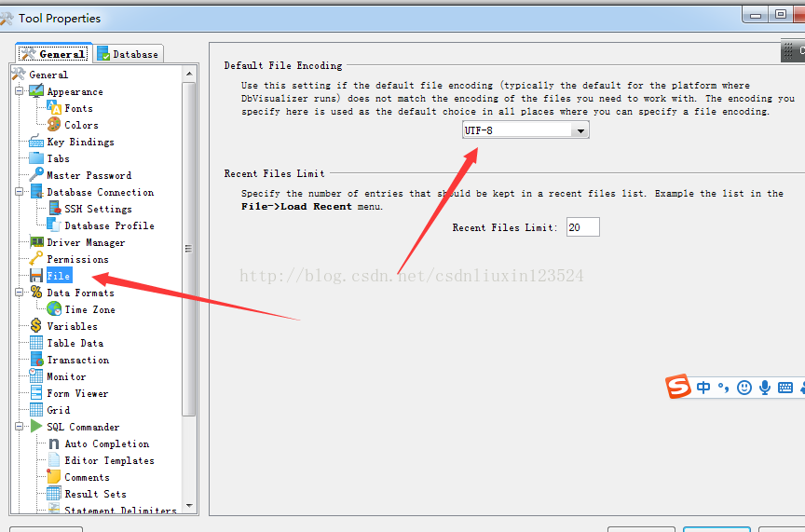Click the Key Bindings keyboard icon
This screenshot has width=805, height=532.
click(x=36, y=142)
